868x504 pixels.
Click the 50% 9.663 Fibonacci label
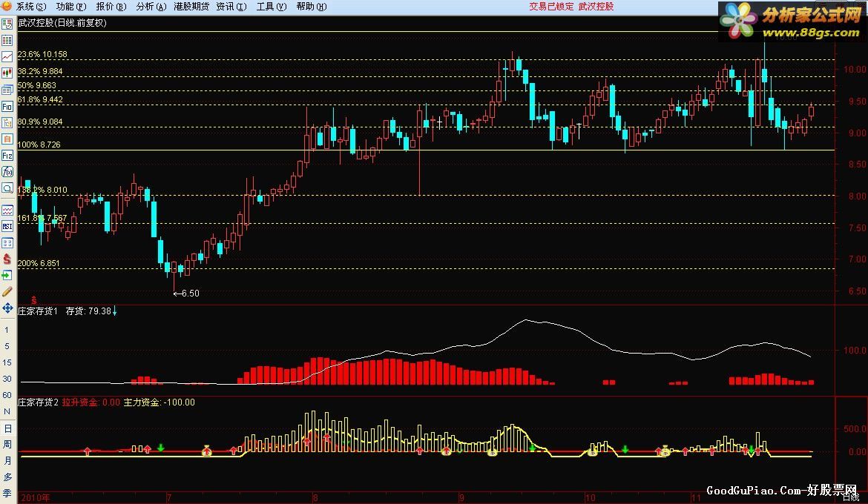(x=36, y=85)
